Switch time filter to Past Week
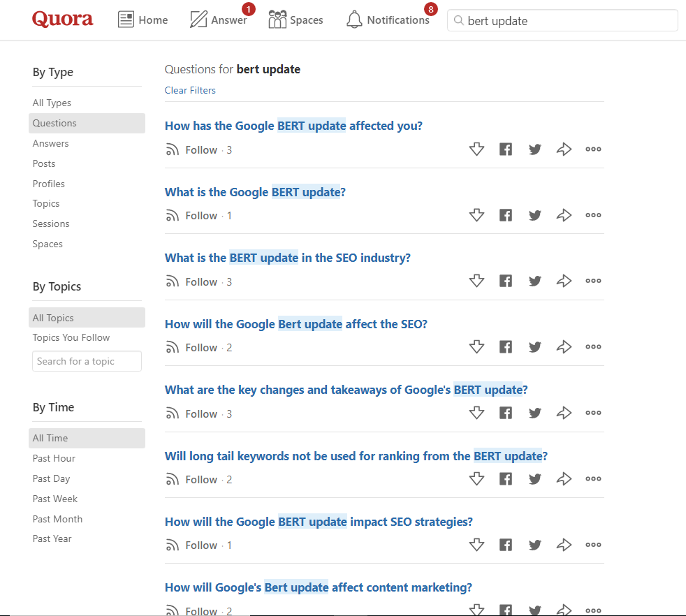The image size is (686, 616). (x=54, y=498)
